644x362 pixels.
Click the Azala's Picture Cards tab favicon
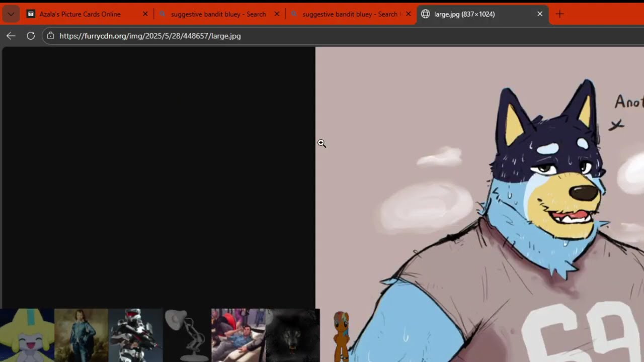(x=31, y=14)
